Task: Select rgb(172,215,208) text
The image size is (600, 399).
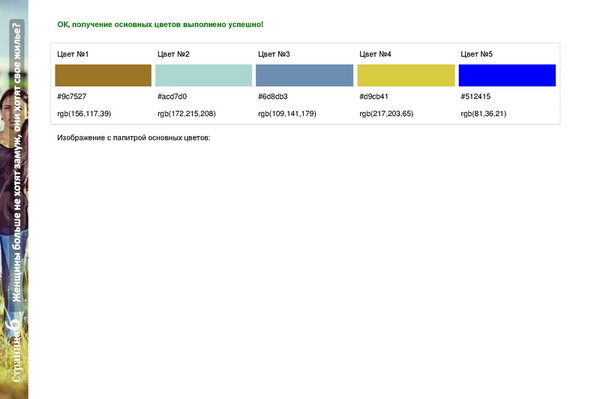Action: point(187,114)
